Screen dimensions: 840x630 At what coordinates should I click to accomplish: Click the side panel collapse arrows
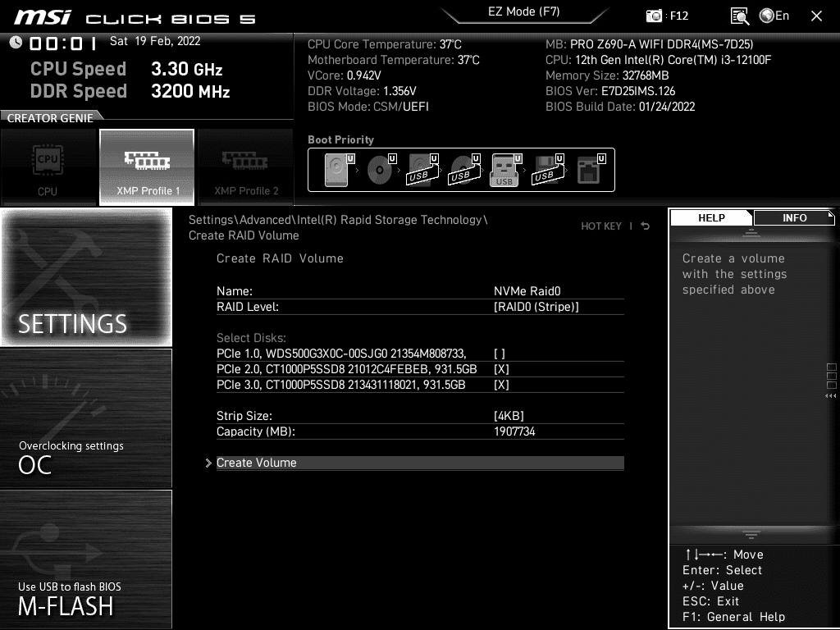click(x=831, y=396)
